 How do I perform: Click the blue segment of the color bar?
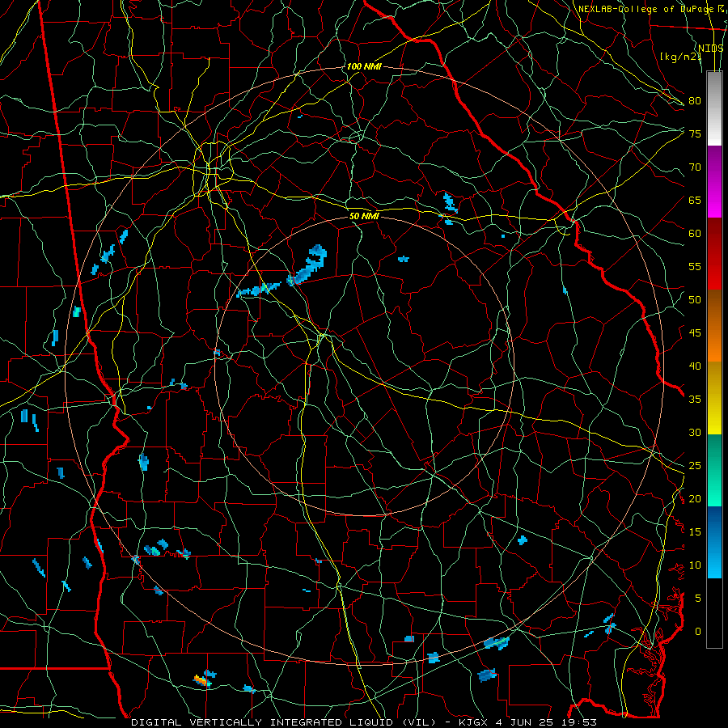(714, 542)
